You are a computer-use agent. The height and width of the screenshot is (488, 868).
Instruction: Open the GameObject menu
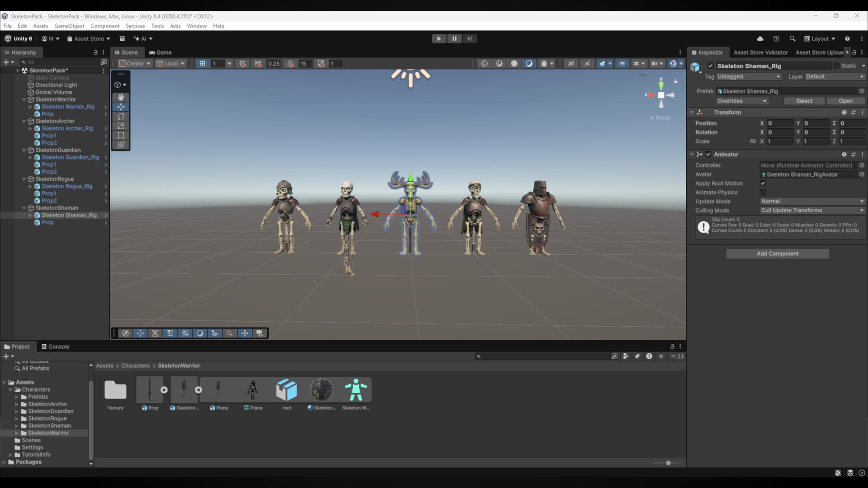point(69,26)
